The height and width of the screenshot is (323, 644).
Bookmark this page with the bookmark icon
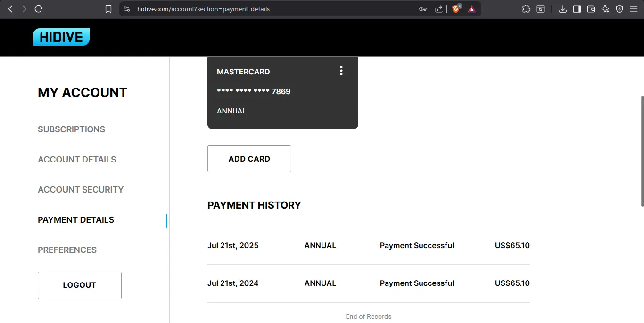point(108,9)
